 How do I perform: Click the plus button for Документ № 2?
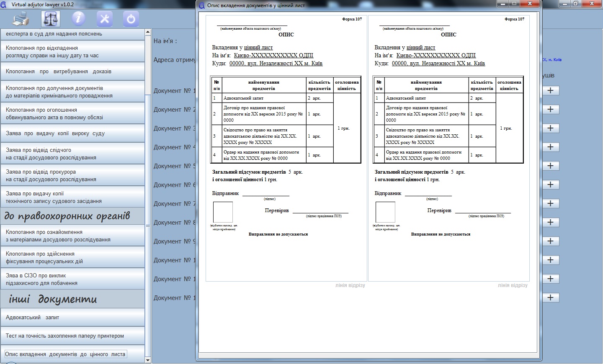click(551, 109)
